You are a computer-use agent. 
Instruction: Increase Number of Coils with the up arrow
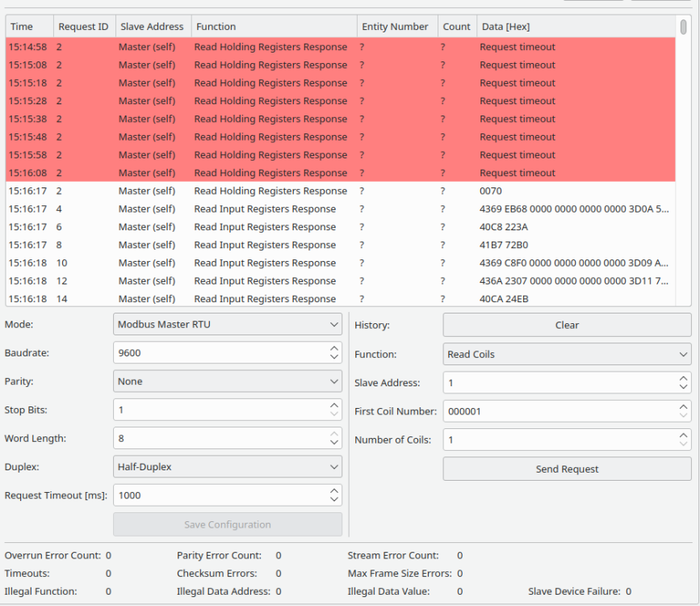click(684, 436)
